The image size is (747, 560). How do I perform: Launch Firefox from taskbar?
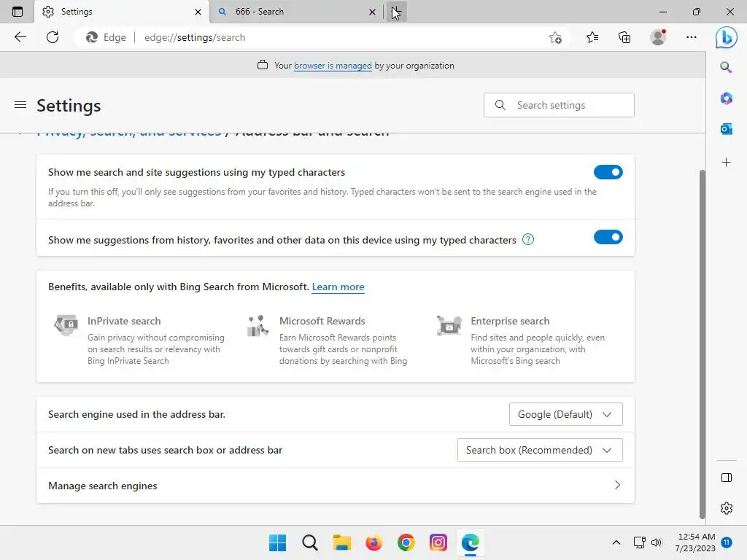[x=374, y=542]
